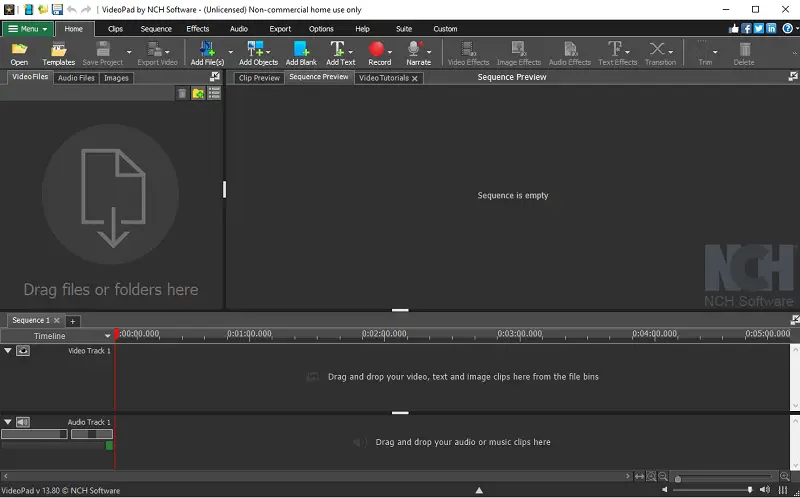Click the Twitter share icon
Viewport: 800px width, 498px height.
(759, 29)
